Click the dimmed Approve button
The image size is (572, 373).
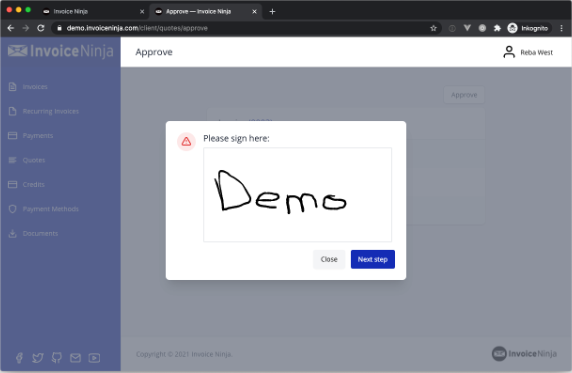464,95
